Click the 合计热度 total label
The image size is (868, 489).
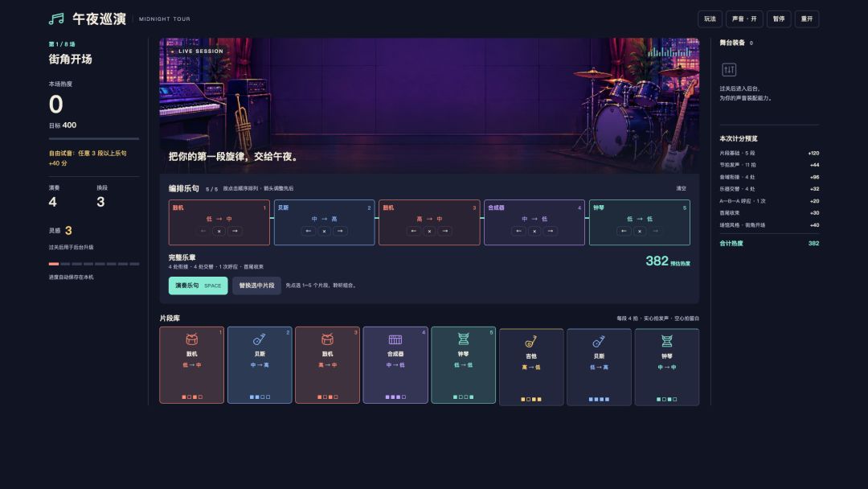pos(731,243)
